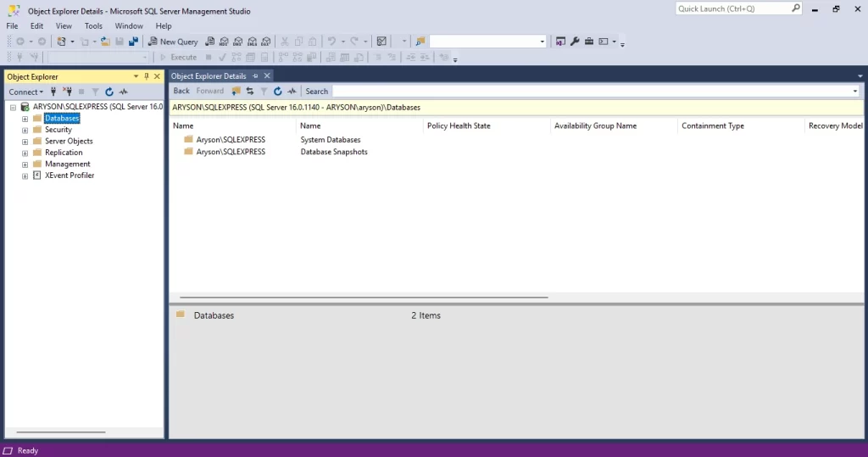The width and height of the screenshot is (868, 457).
Task: Click the Refresh icon in Object Explorer toolbar
Action: click(109, 92)
